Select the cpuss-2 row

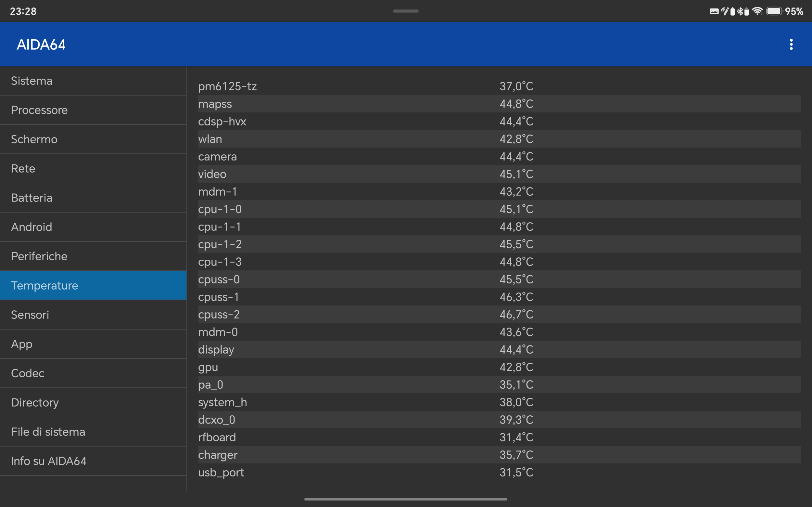tap(499, 314)
